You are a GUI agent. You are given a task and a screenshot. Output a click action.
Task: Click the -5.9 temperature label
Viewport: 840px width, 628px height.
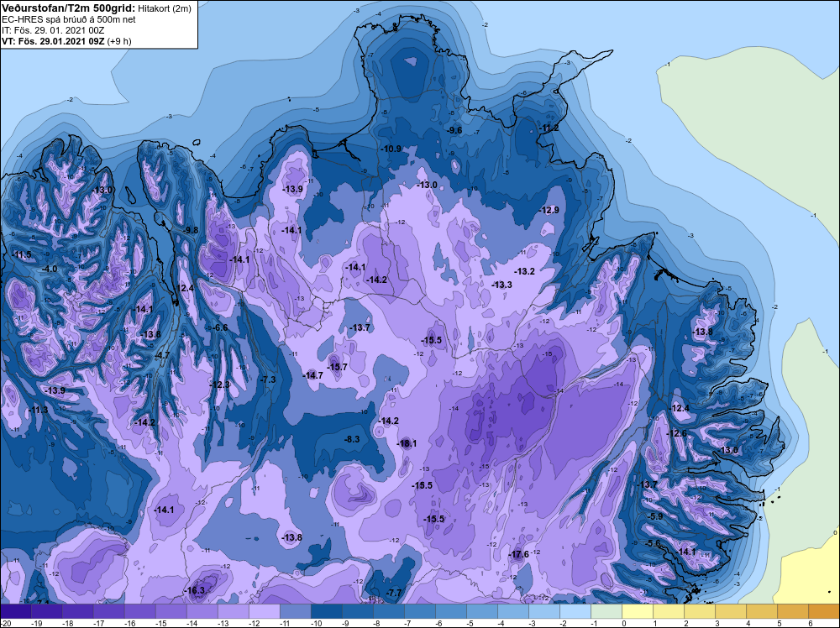[655, 516]
